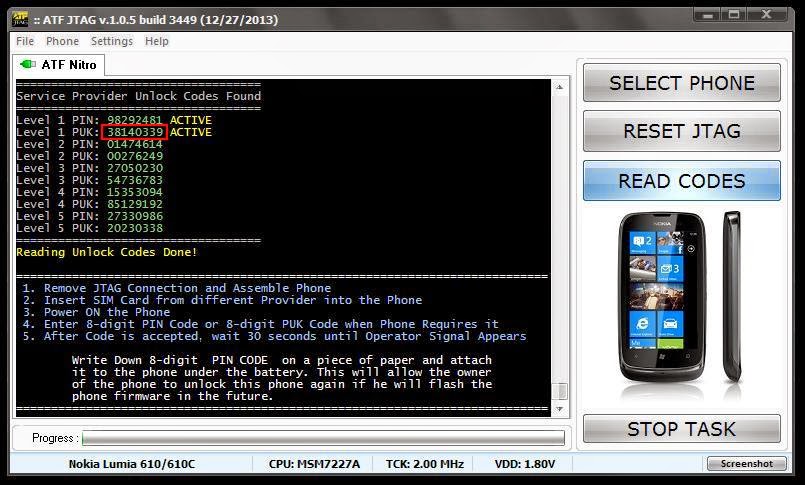Click Level 2 PIN code 01474614

[135, 144]
